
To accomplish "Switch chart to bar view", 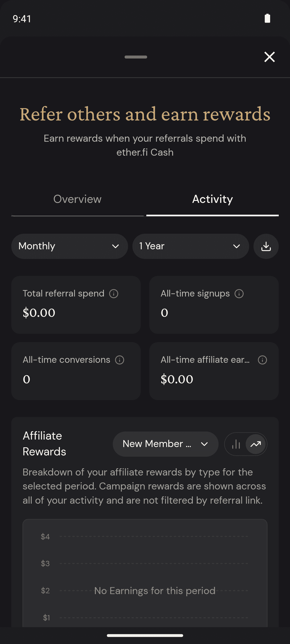I will (x=236, y=444).
